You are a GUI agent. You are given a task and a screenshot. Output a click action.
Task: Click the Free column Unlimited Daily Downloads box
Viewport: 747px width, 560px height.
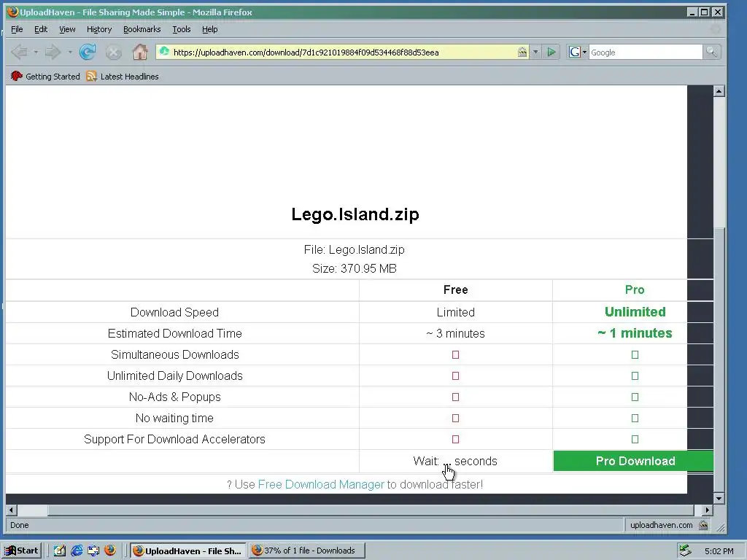(455, 376)
